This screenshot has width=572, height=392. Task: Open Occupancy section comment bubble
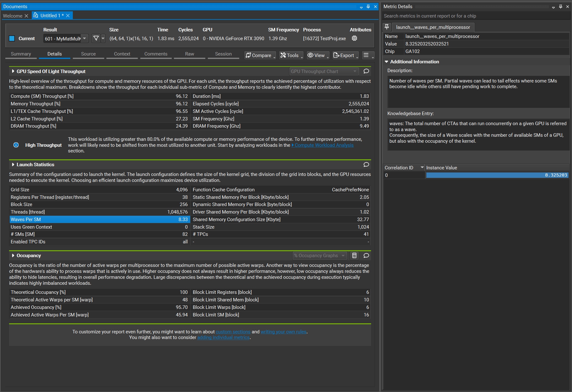(366, 256)
